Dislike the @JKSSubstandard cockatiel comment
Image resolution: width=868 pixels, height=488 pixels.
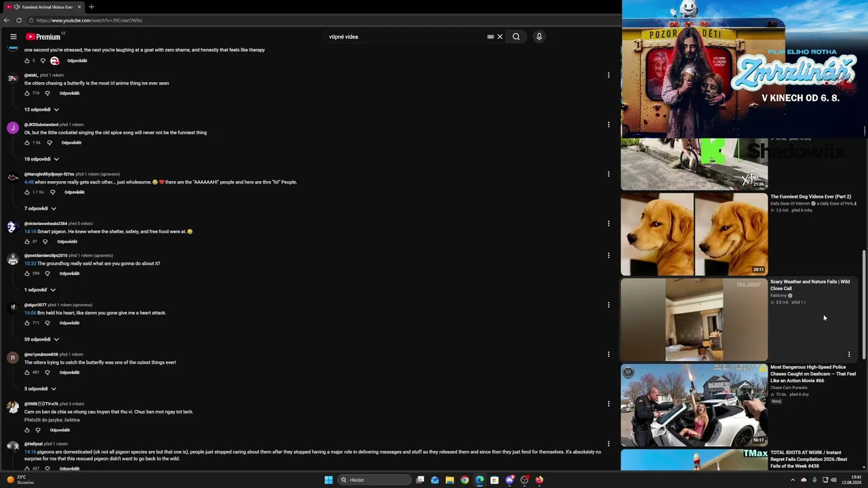(x=50, y=143)
